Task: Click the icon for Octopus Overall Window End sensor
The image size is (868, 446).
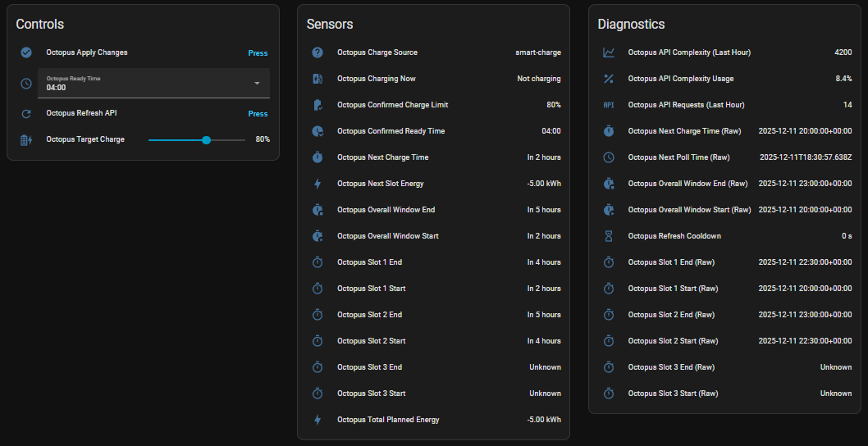Action: click(x=318, y=210)
